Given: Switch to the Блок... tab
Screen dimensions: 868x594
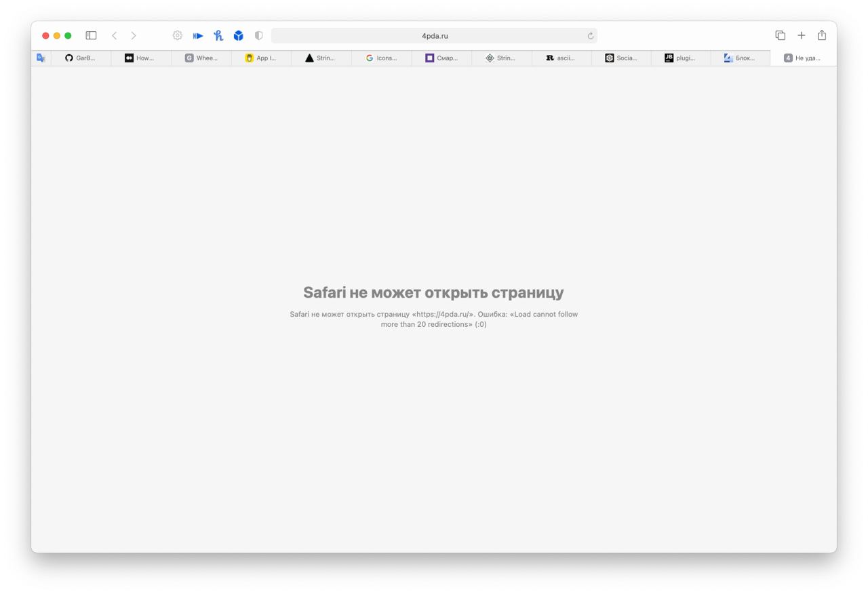Looking at the screenshot, I should 741,58.
